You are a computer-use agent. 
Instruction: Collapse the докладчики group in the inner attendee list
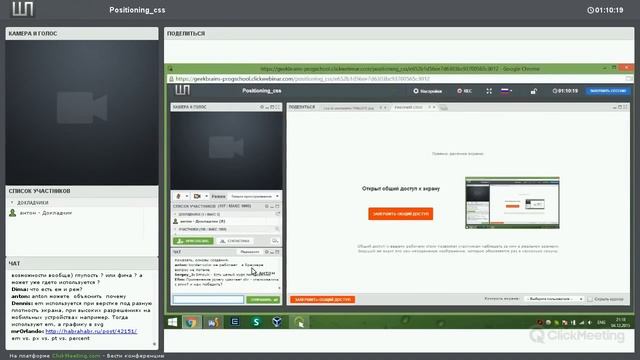[176, 214]
